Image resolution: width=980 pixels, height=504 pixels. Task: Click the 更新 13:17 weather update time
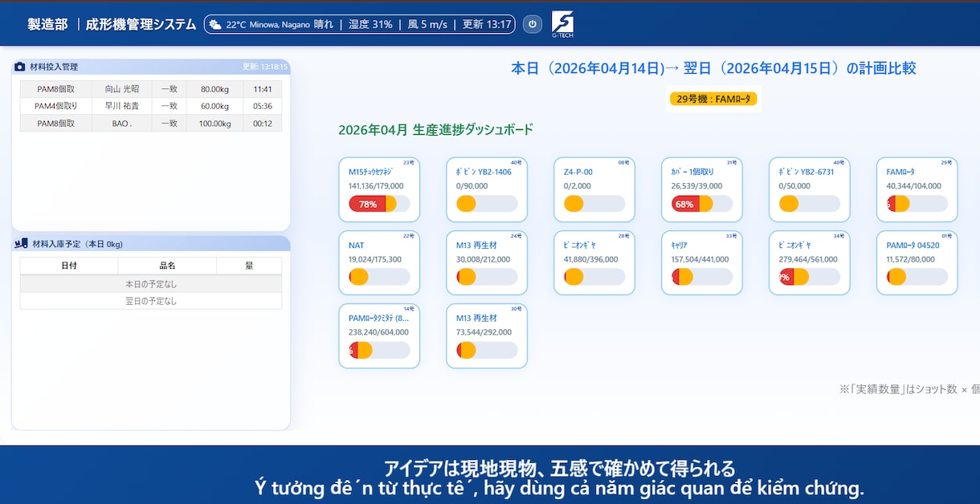coord(487,24)
